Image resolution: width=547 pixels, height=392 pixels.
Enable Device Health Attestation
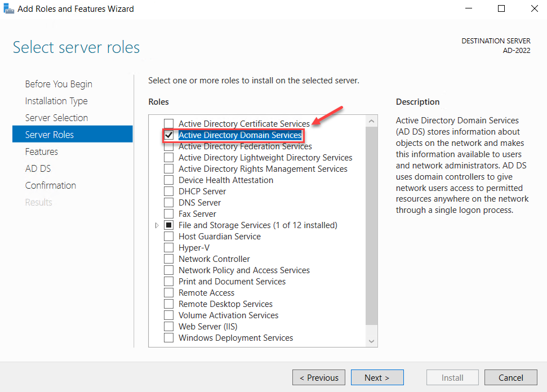coord(168,180)
